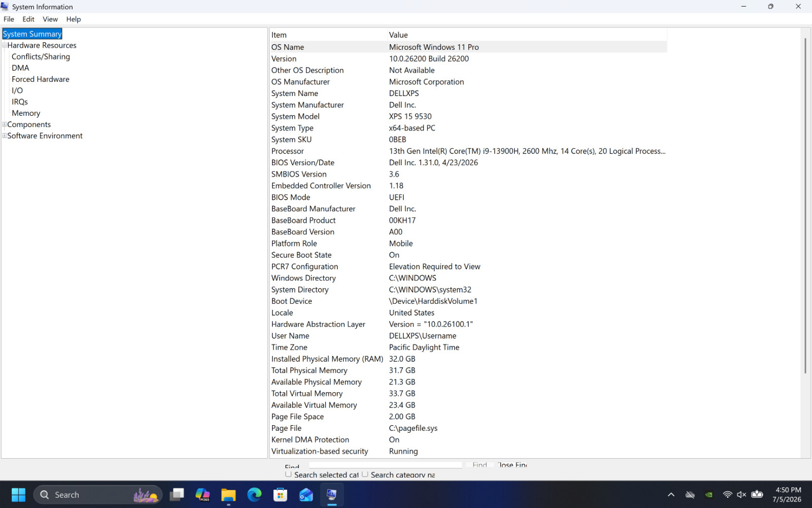The image size is (812, 508).
Task: Select the IRQs category
Action: [x=20, y=102]
